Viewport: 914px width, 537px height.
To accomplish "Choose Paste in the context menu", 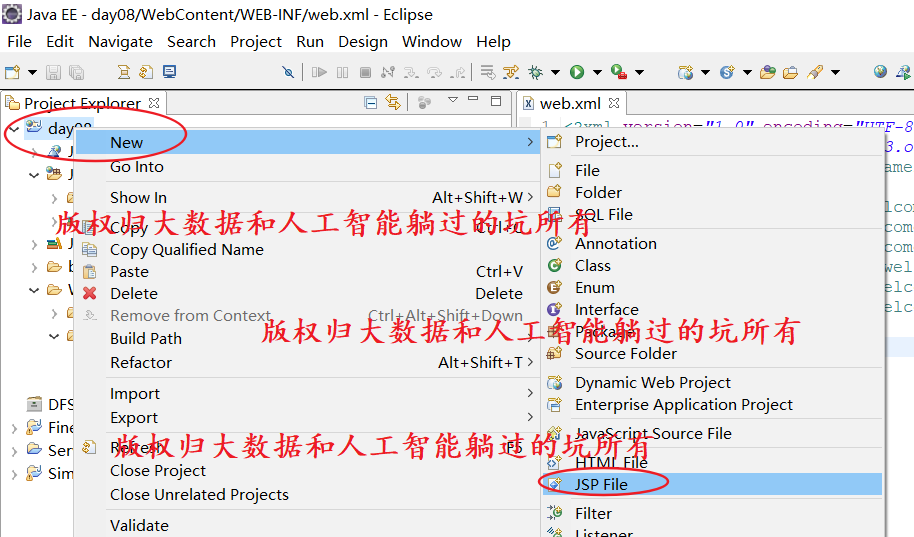I will (x=307, y=272).
